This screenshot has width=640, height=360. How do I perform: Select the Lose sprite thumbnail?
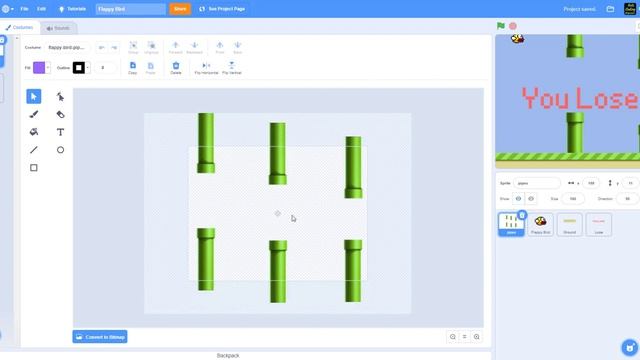[599, 224]
